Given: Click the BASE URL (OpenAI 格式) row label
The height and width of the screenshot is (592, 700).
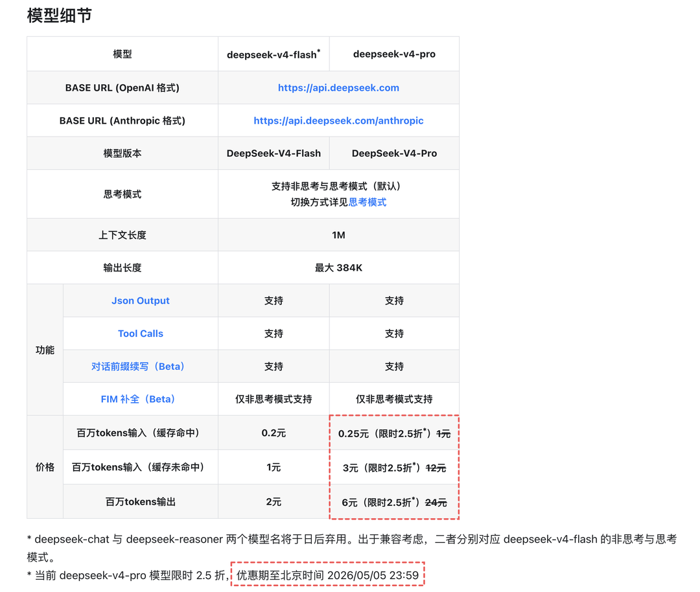Looking at the screenshot, I should (x=122, y=88).
